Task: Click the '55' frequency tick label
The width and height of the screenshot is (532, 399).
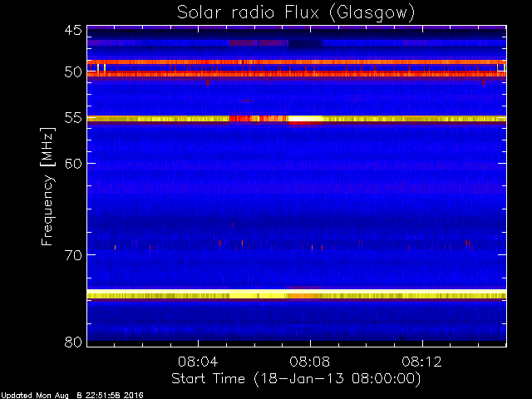Action: point(73,118)
